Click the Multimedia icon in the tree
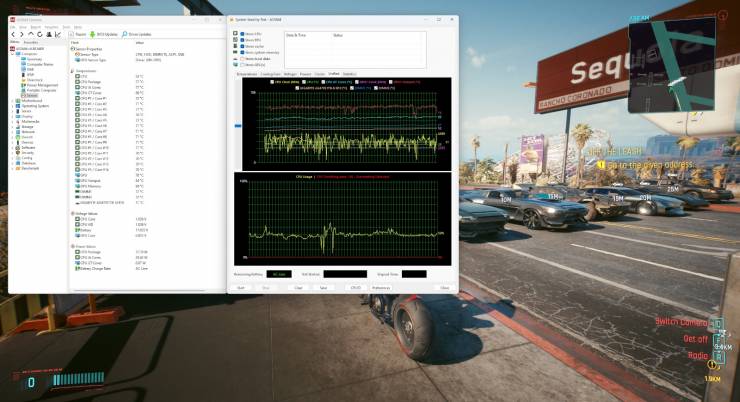Viewport: 740px width, 402px height. (x=18, y=121)
